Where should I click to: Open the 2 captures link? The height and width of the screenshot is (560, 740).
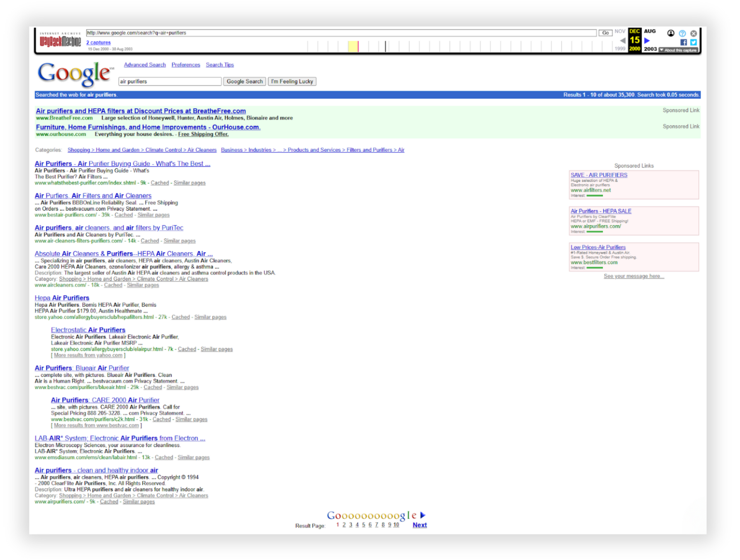tap(98, 42)
